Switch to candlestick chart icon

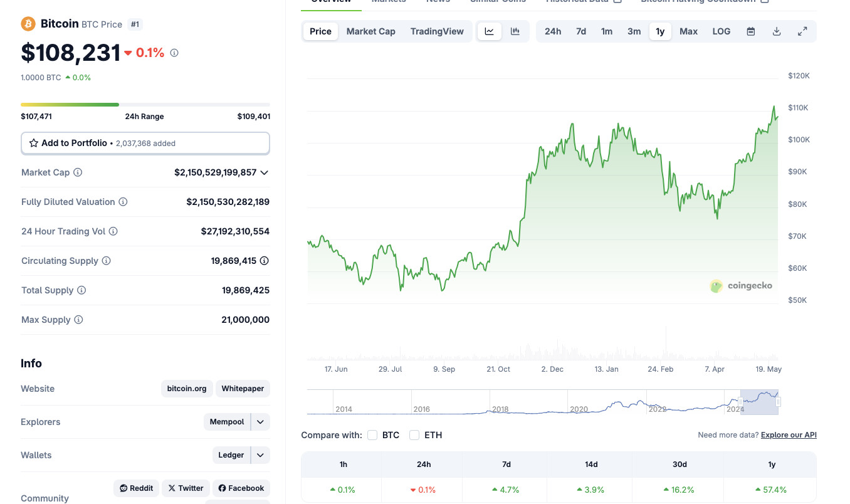(x=515, y=31)
